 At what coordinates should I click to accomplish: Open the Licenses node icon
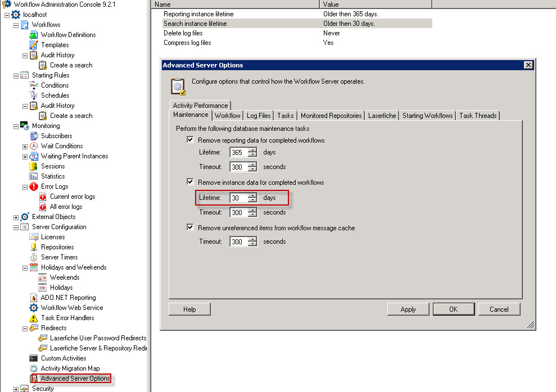click(34, 237)
